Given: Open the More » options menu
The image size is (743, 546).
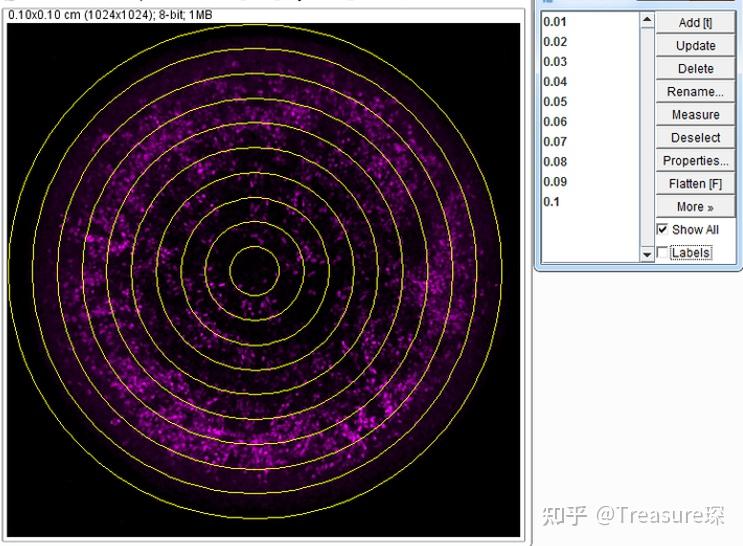Looking at the screenshot, I should tap(695, 207).
